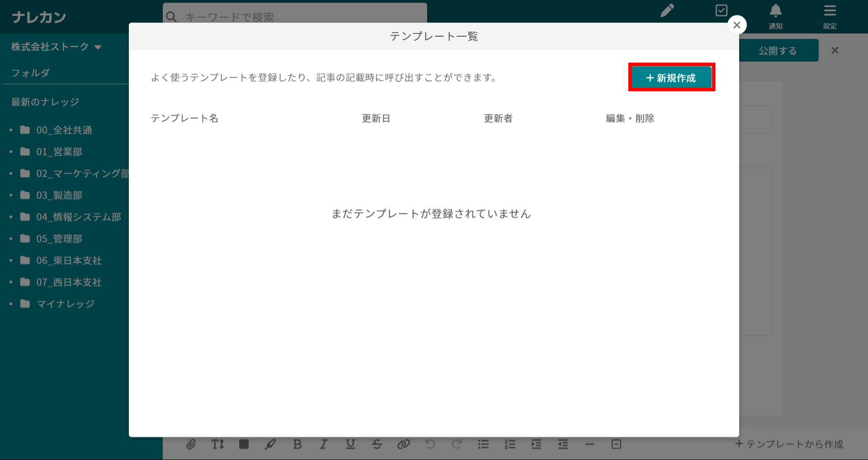Click the checkbox task icon in header
This screenshot has width=868, height=460.
722,10
